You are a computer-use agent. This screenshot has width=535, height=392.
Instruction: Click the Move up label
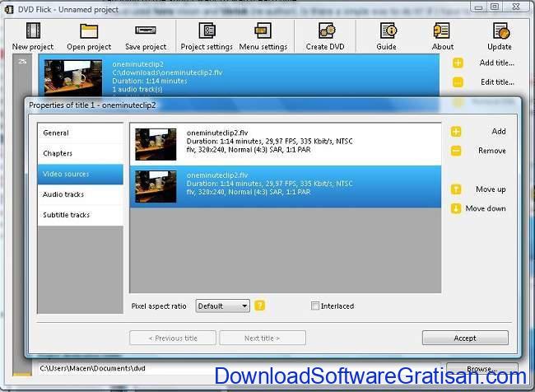click(491, 189)
